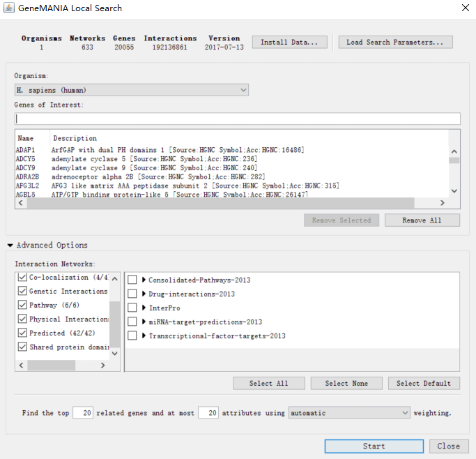Uncheck the Shared protein domains group
Viewport: 476px width, 459px height.
tap(22, 347)
